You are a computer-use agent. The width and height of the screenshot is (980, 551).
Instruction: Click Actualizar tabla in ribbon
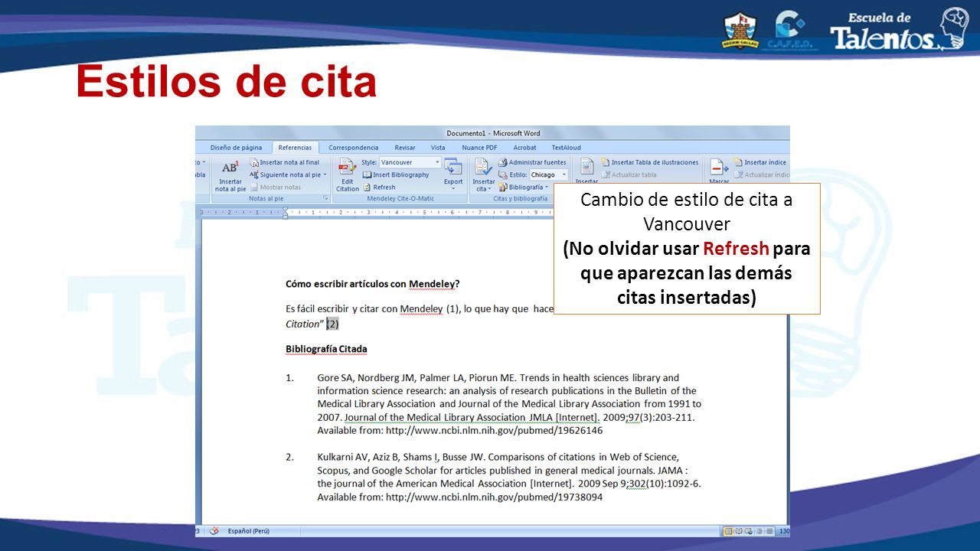pyautogui.click(x=629, y=174)
